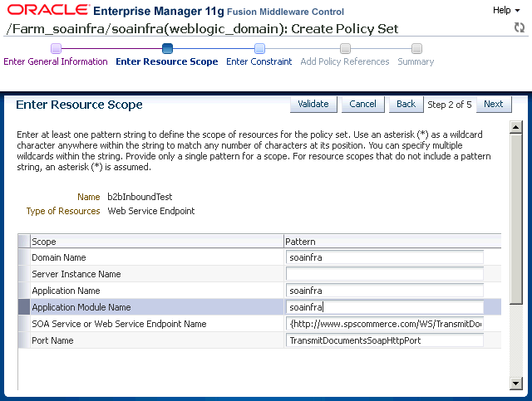
Task: Click the scrollbar up arrow
Action: (x=516, y=128)
